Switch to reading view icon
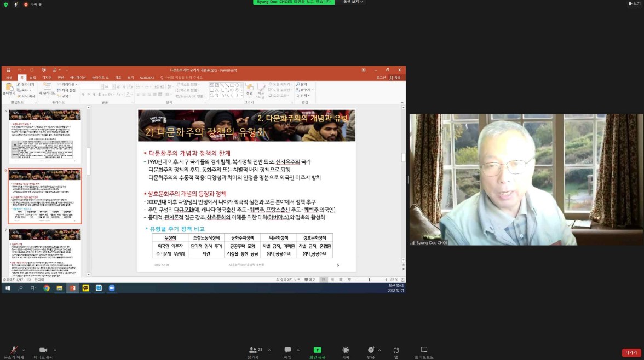This screenshot has width=644, height=360. (341, 280)
